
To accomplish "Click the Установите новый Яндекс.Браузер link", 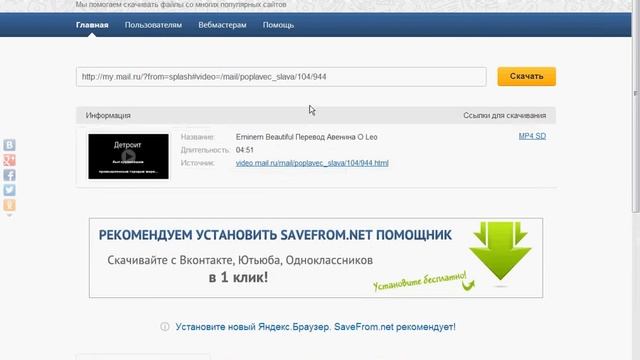I will 316,327.
